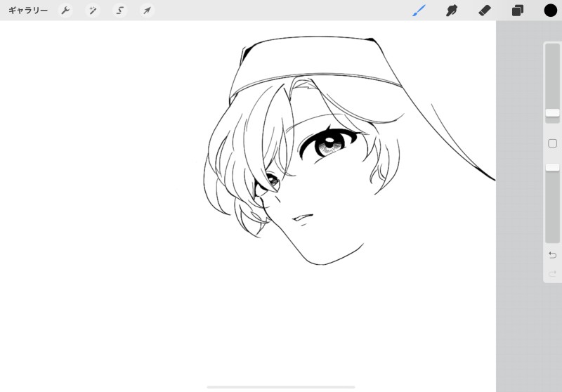The image size is (562, 392).
Task: Activate the Selection S-shaped tool
Action: click(120, 11)
